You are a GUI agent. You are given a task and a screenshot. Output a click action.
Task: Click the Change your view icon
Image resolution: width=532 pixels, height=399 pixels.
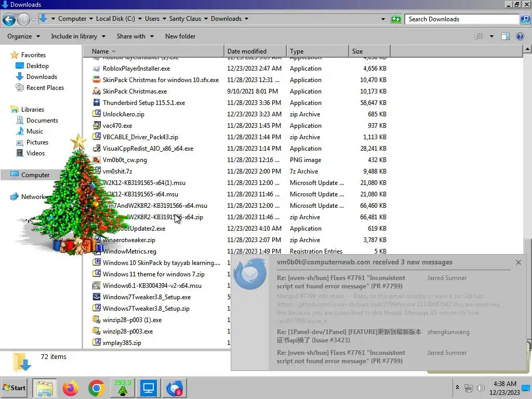(478, 36)
